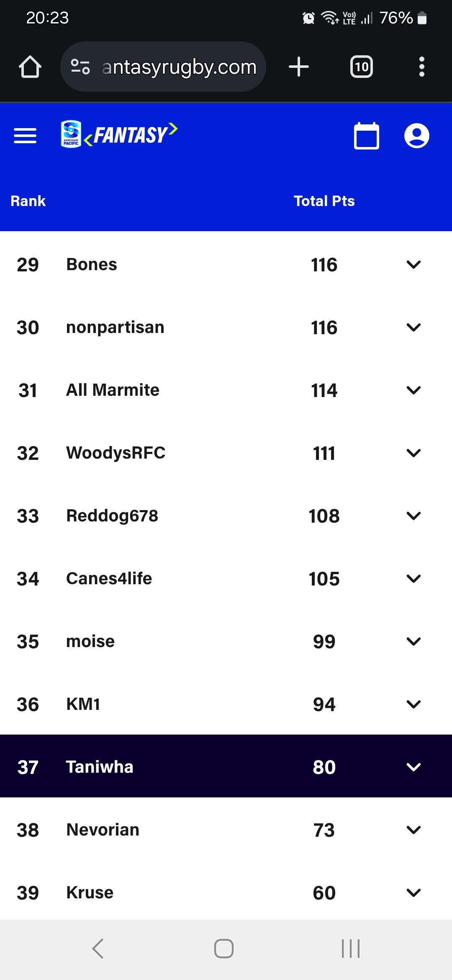Sort by Total Pts column header
Screen dimensions: 452x980
(x=324, y=201)
